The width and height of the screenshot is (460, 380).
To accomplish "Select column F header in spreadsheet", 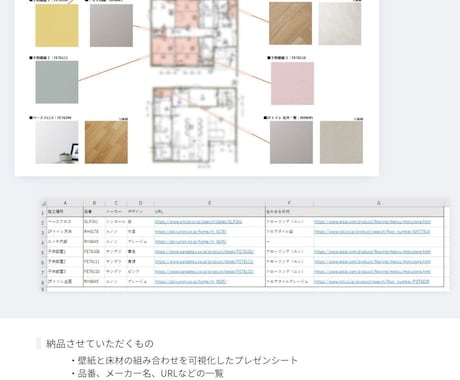I will pyautogui.click(x=289, y=203).
